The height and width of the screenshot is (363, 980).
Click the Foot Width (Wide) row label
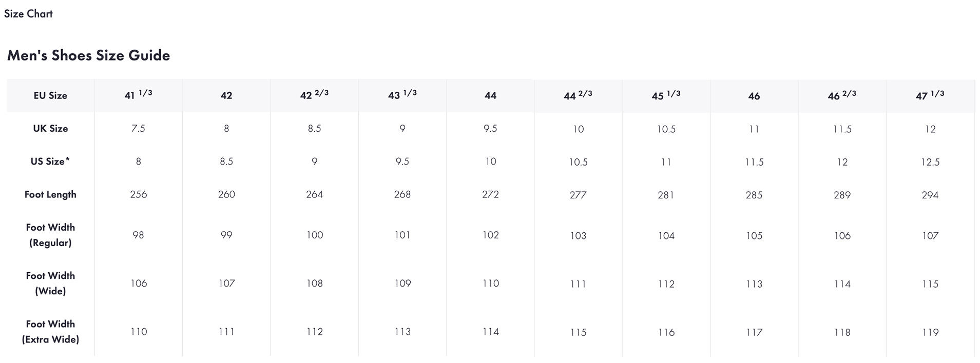(x=50, y=283)
